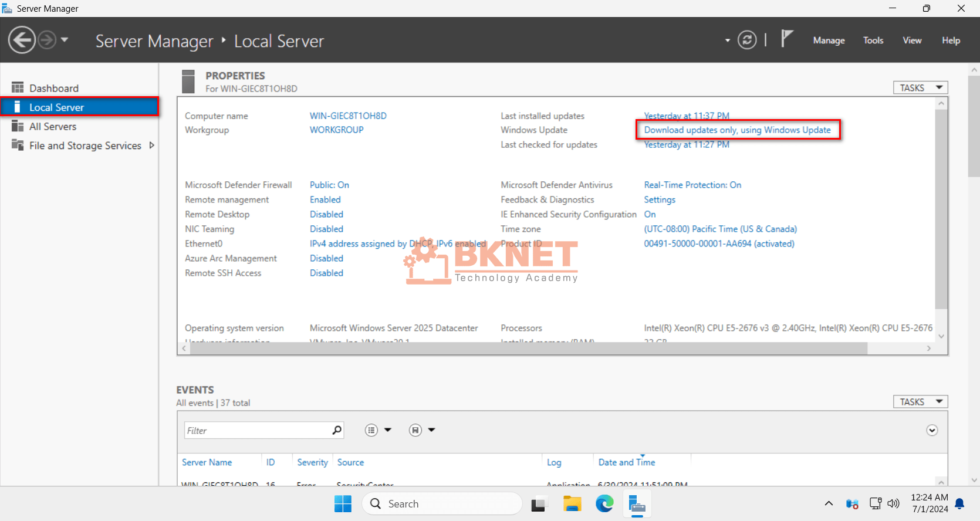
Task: Sort events by Source column
Action: click(x=350, y=462)
